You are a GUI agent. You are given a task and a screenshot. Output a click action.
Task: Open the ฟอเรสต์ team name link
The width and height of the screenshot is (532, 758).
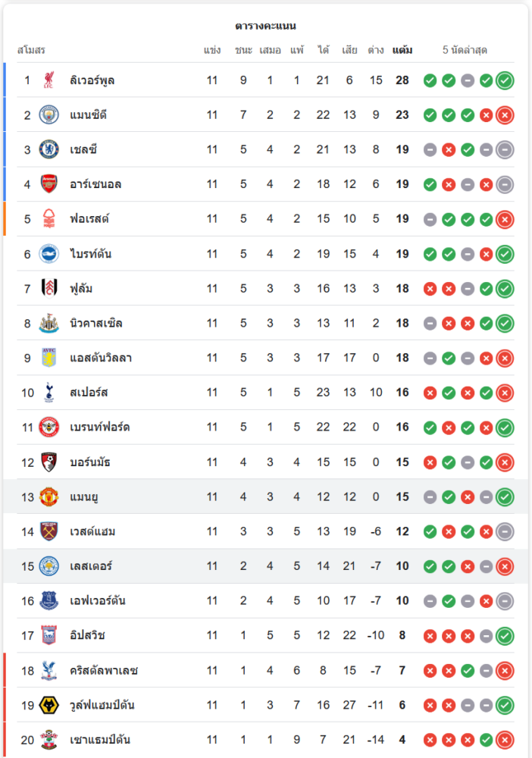coord(89,219)
